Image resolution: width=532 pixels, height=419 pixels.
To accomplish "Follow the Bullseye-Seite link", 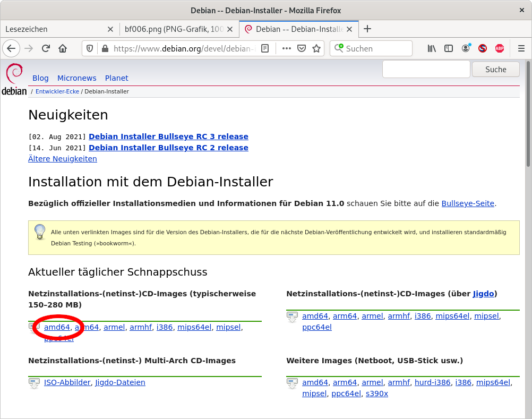I will point(468,203).
